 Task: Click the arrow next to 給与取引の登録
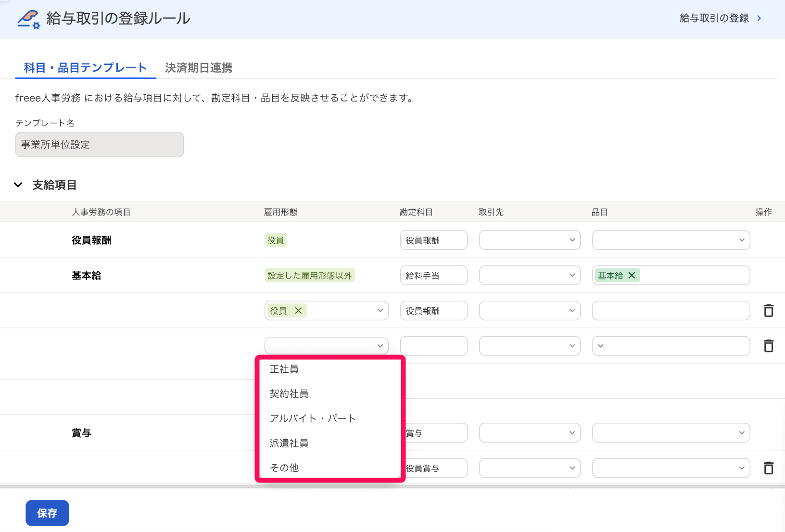click(x=760, y=18)
